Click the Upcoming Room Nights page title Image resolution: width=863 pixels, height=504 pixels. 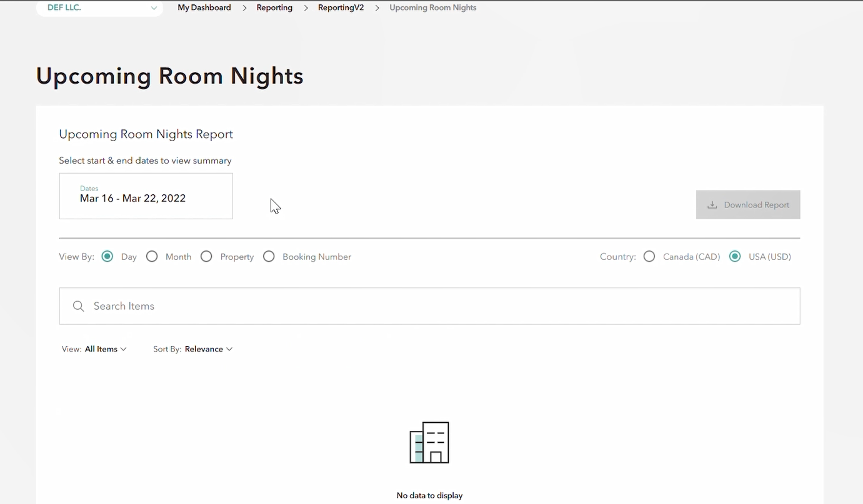pyautogui.click(x=169, y=76)
